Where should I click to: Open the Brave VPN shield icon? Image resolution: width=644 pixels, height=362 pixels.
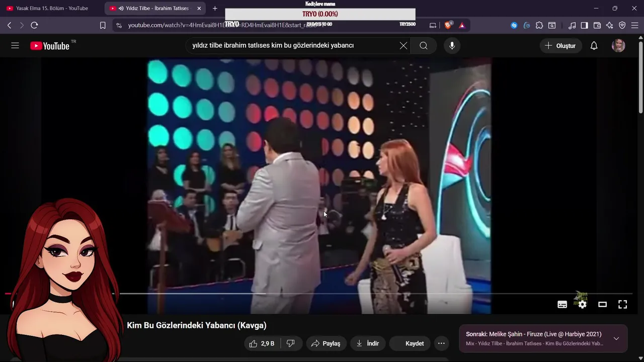622,25
